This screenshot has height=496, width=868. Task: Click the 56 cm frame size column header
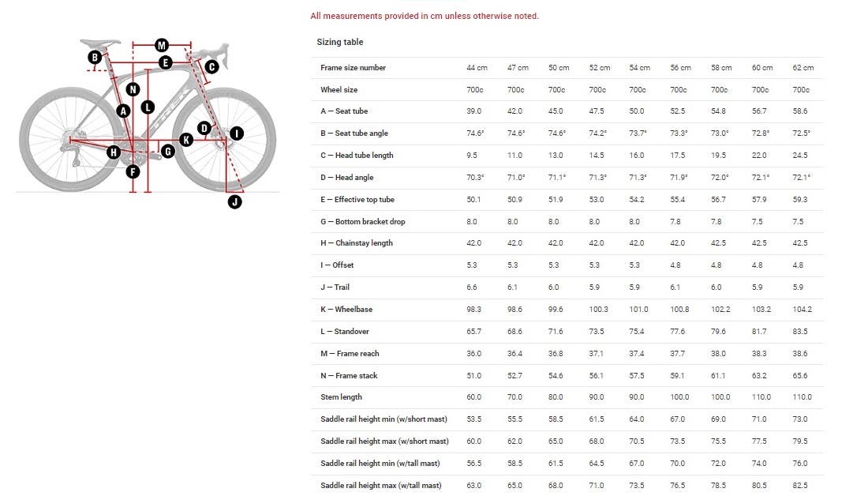[x=679, y=68]
